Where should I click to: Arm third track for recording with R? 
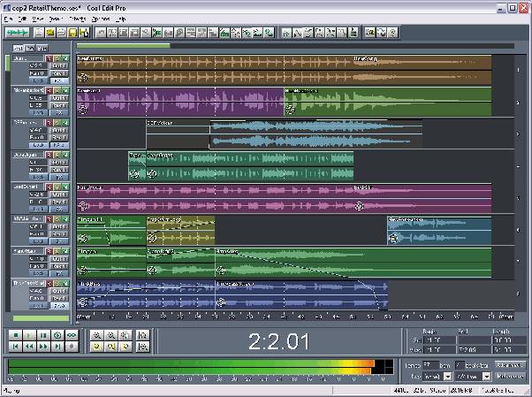[x=49, y=122]
